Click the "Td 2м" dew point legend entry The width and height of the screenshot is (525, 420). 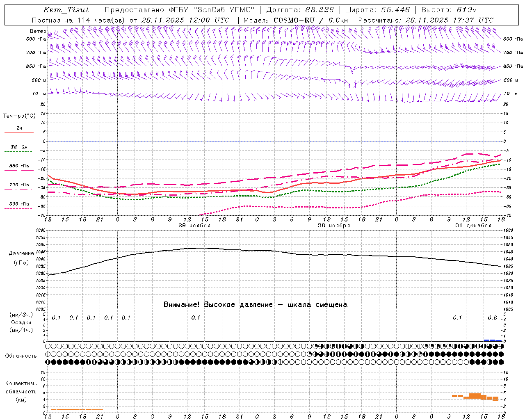(x=19, y=147)
